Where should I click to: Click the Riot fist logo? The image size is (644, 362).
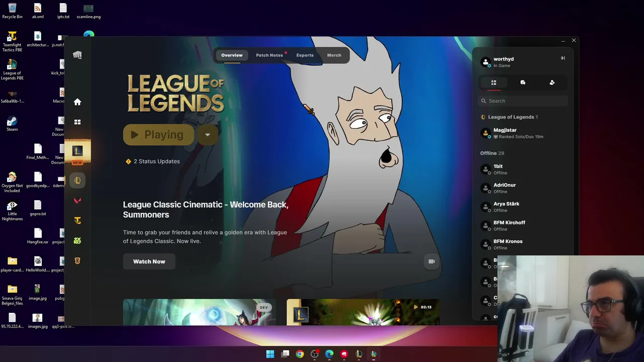click(77, 55)
